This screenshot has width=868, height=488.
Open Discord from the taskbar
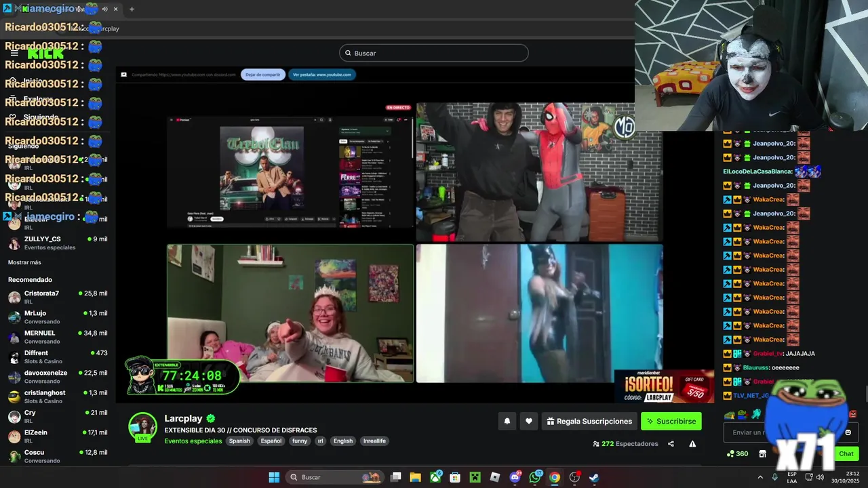pos(515,477)
